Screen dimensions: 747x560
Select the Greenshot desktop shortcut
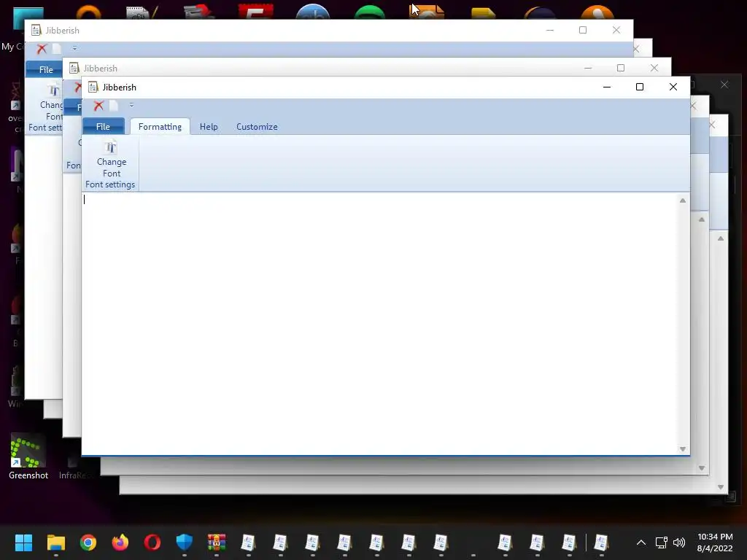click(x=28, y=456)
